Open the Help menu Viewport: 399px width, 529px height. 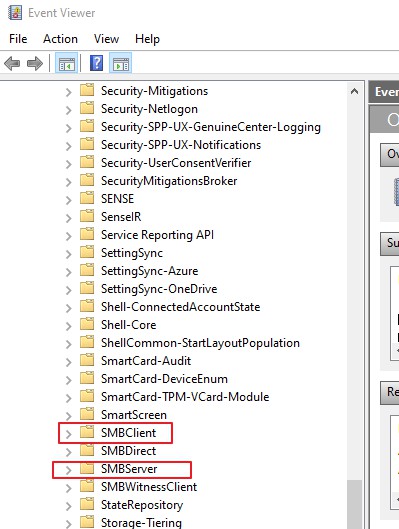click(x=147, y=39)
